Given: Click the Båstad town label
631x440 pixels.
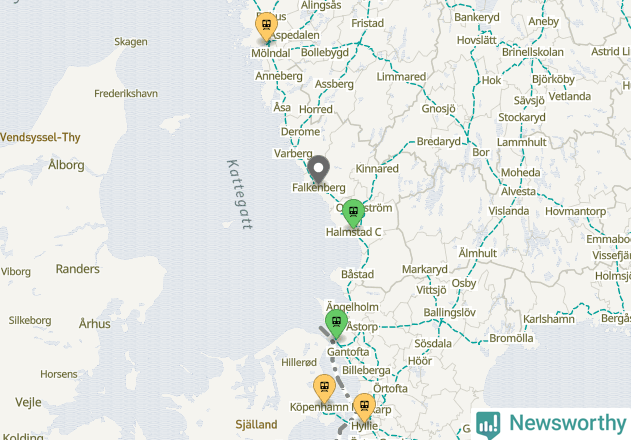Looking at the screenshot, I should (x=357, y=274).
